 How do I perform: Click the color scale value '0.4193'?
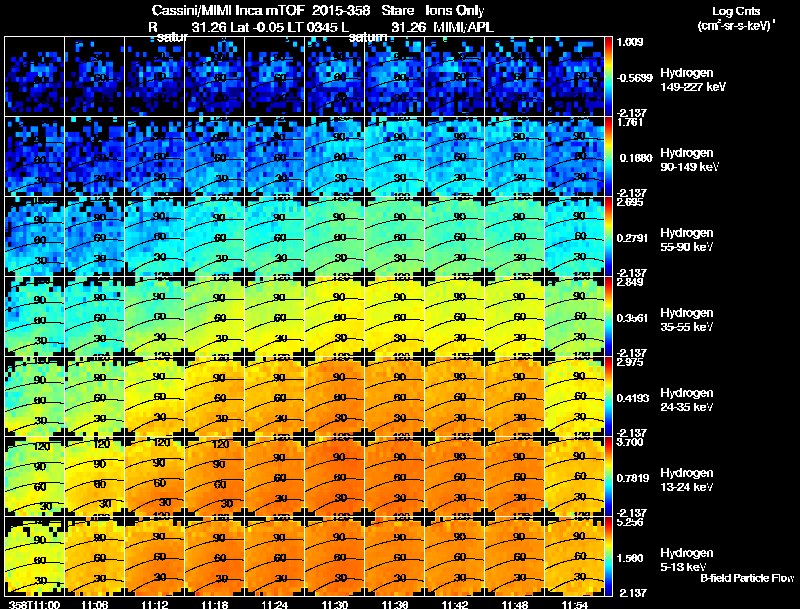(x=633, y=398)
